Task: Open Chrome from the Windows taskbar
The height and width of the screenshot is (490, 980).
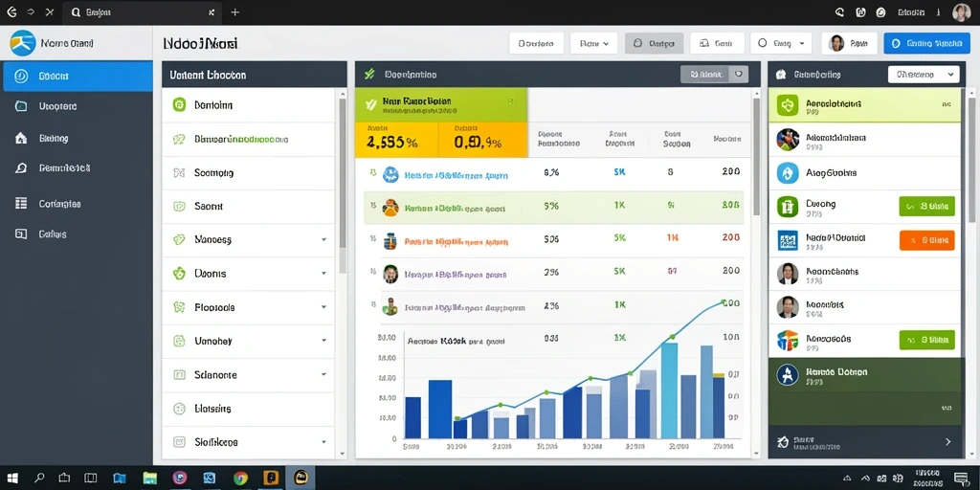Action: click(240, 479)
